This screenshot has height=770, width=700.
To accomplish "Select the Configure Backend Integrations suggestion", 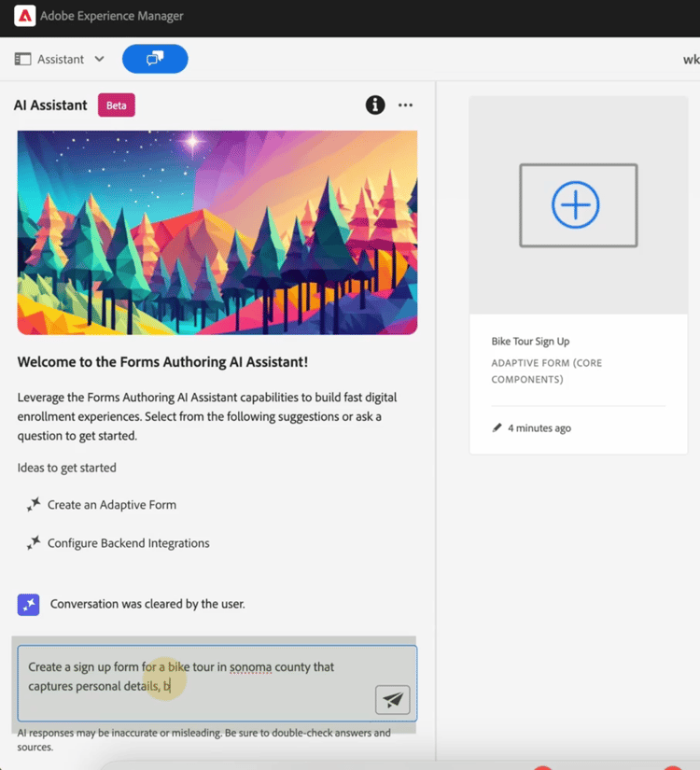I will [128, 543].
